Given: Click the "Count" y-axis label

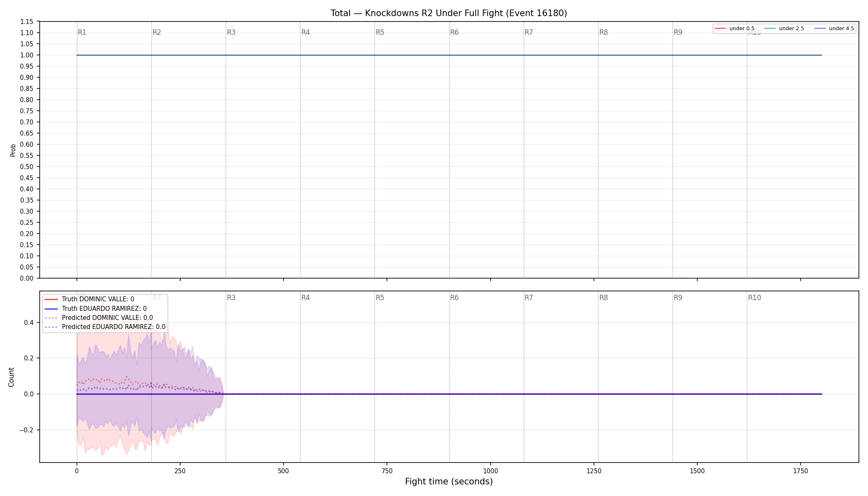Looking at the screenshot, I should [x=11, y=377].
